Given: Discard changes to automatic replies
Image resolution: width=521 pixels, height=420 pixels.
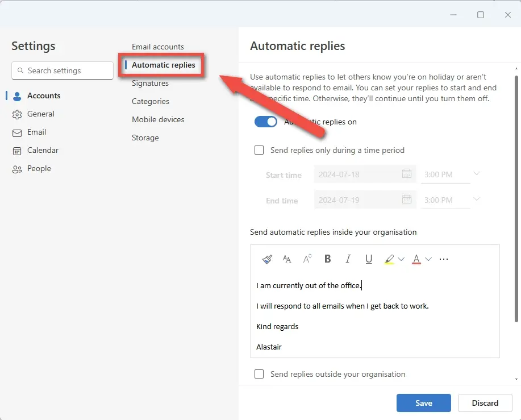Looking at the screenshot, I should [485, 403].
